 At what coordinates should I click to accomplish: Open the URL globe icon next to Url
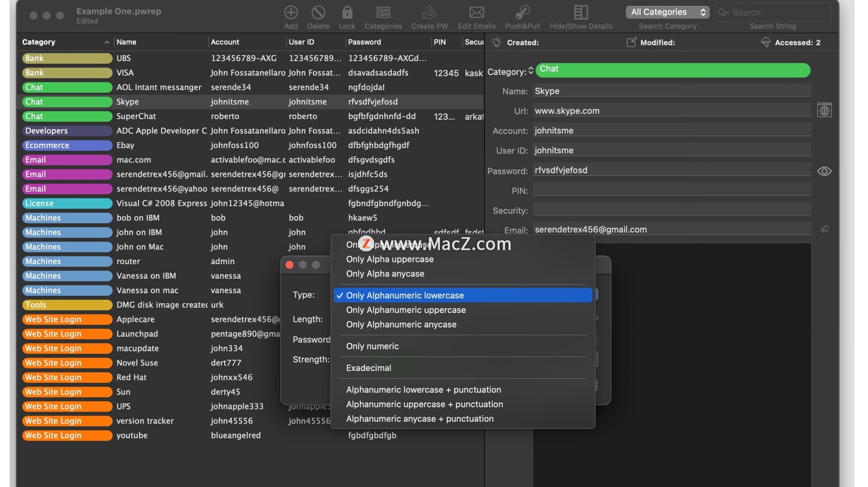point(824,110)
